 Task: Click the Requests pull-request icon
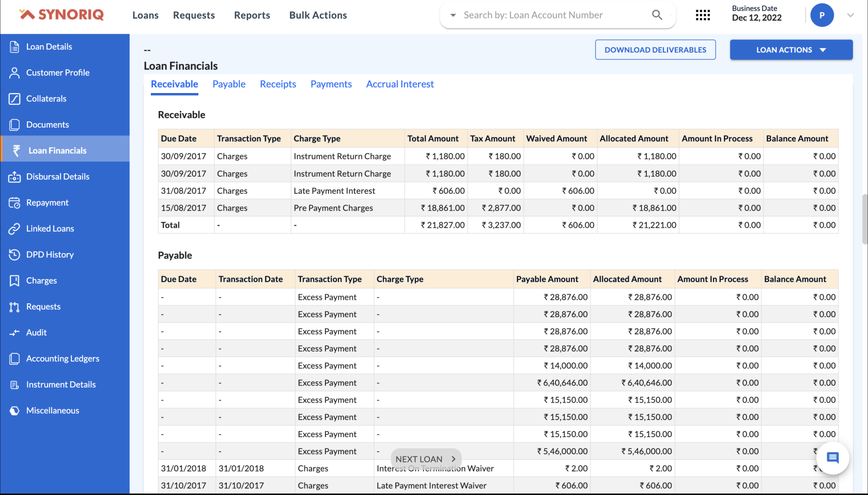point(14,306)
